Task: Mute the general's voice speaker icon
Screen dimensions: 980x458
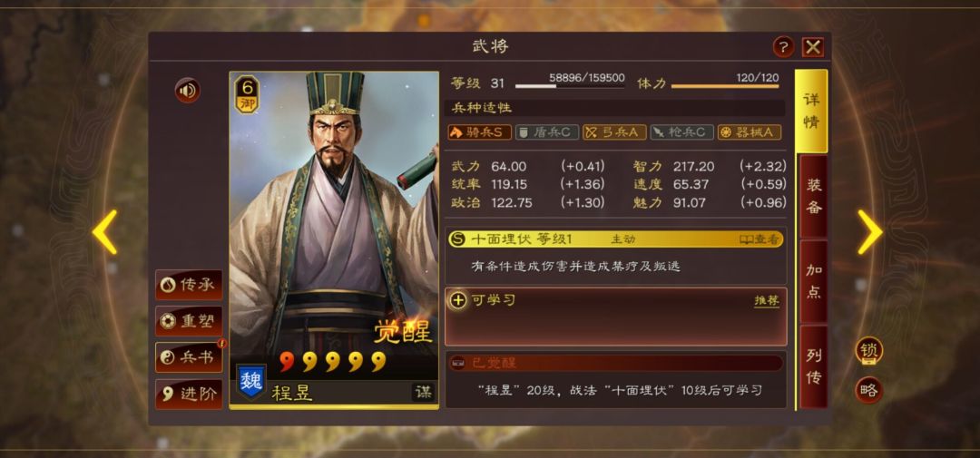Action: tap(187, 91)
